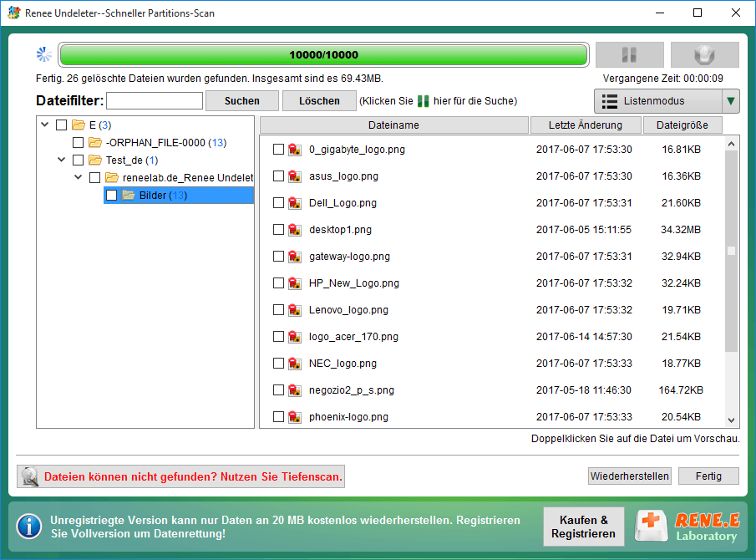Click the Suchen button

[x=242, y=101]
